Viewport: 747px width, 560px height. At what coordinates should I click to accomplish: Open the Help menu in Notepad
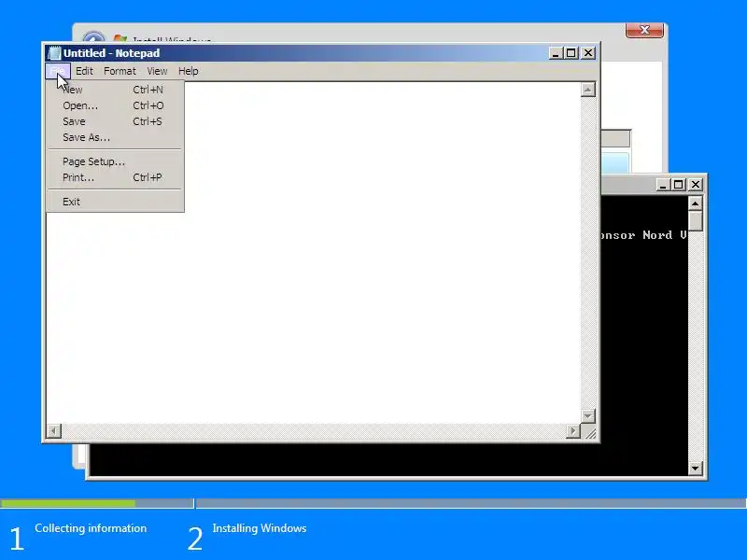point(189,71)
